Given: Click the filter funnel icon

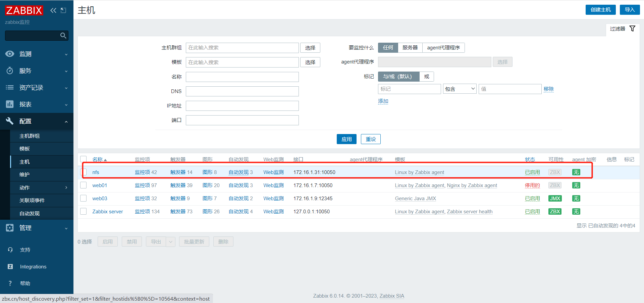Looking at the screenshot, I should (x=632, y=29).
